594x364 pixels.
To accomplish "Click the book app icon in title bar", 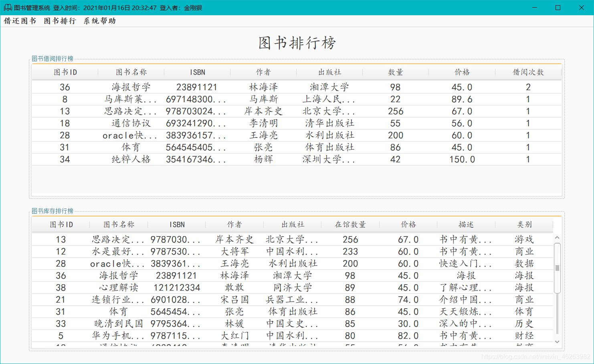I will (8, 8).
